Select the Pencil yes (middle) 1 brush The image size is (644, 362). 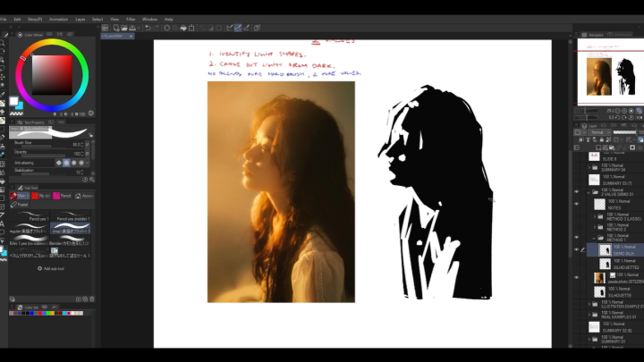coord(71,216)
